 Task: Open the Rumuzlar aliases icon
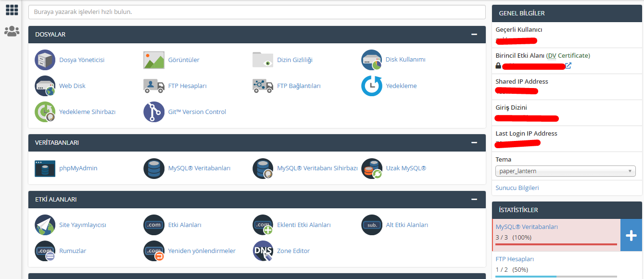pyautogui.click(x=45, y=251)
